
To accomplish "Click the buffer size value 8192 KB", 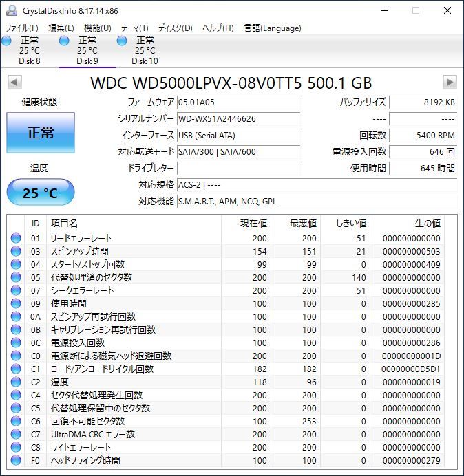I will [x=423, y=102].
